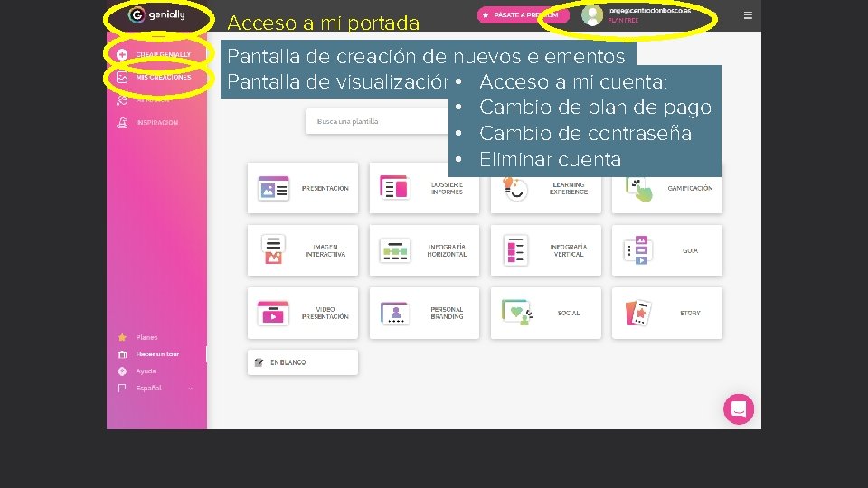Viewport: 868px width, 488px height.
Task: Click the Planes star icon
Action: [x=122, y=337]
